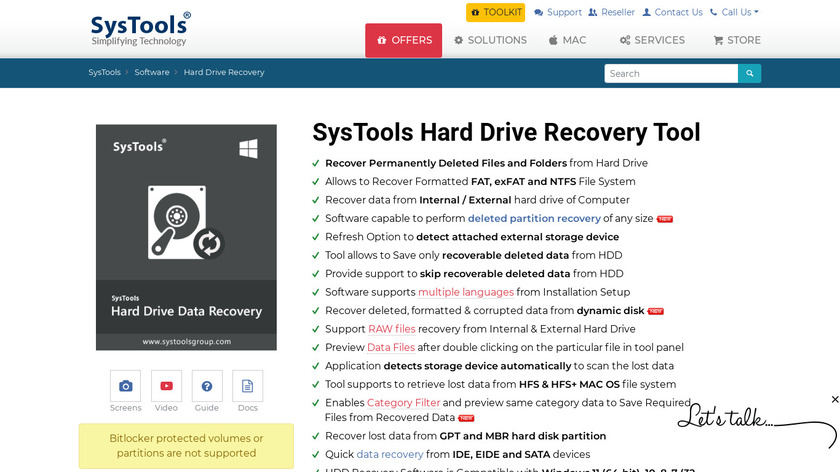Open the SysTools logo homepage link
Image resolution: width=840 pixels, height=472 pixels.
click(140, 29)
